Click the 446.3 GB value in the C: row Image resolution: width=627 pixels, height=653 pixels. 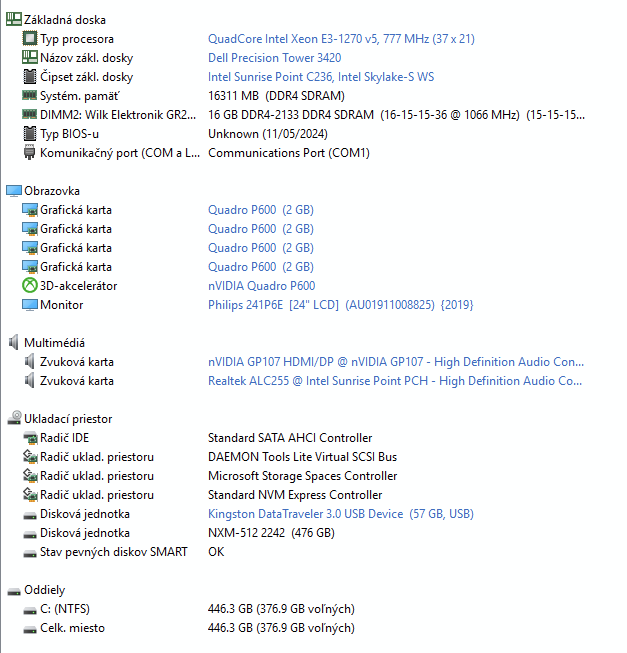[281, 609]
